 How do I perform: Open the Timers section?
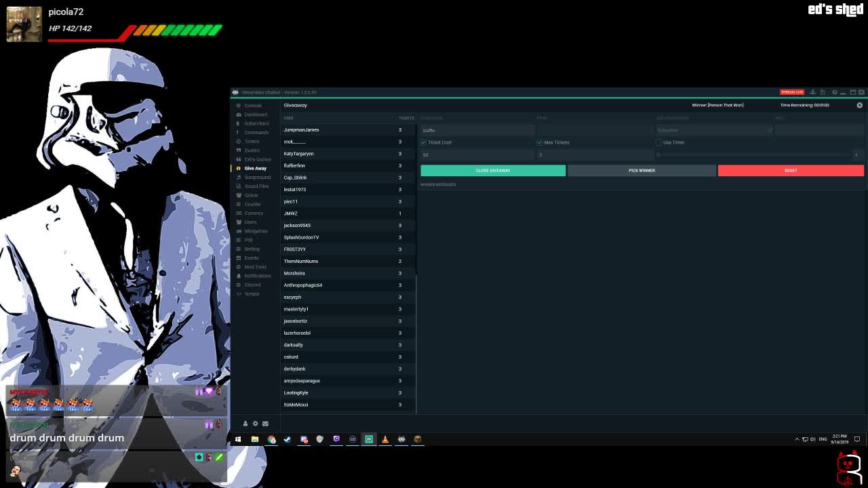[x=252, y=142]
